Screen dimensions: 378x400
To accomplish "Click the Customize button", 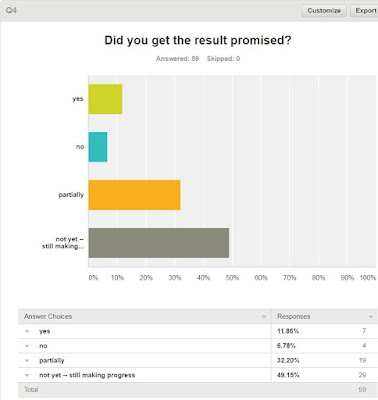I will point(324,11).
